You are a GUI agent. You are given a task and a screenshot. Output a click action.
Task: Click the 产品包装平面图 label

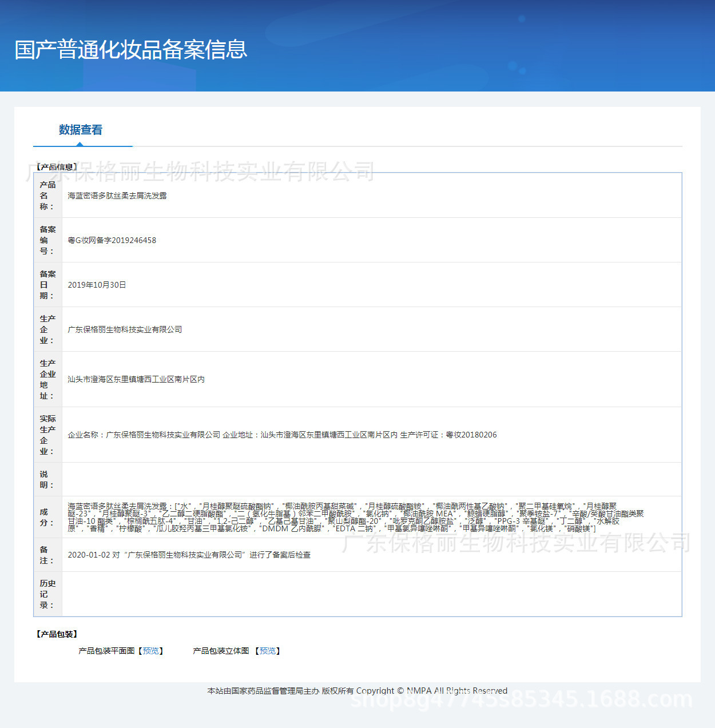pos(107,651)
